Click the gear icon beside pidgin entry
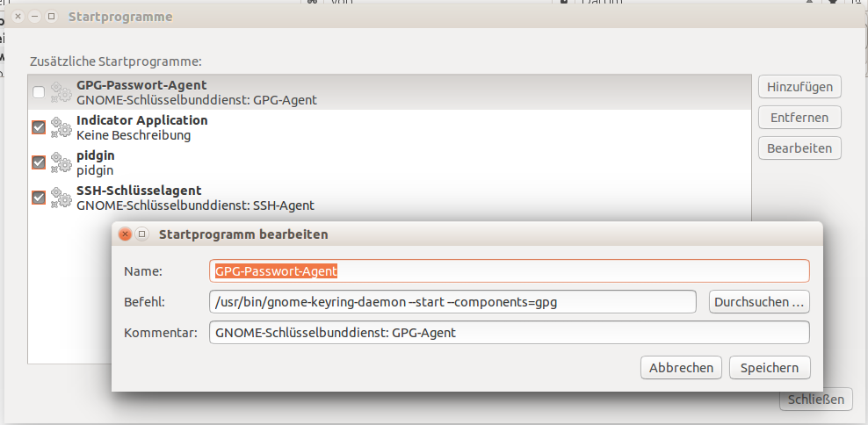 click(61, 162)
